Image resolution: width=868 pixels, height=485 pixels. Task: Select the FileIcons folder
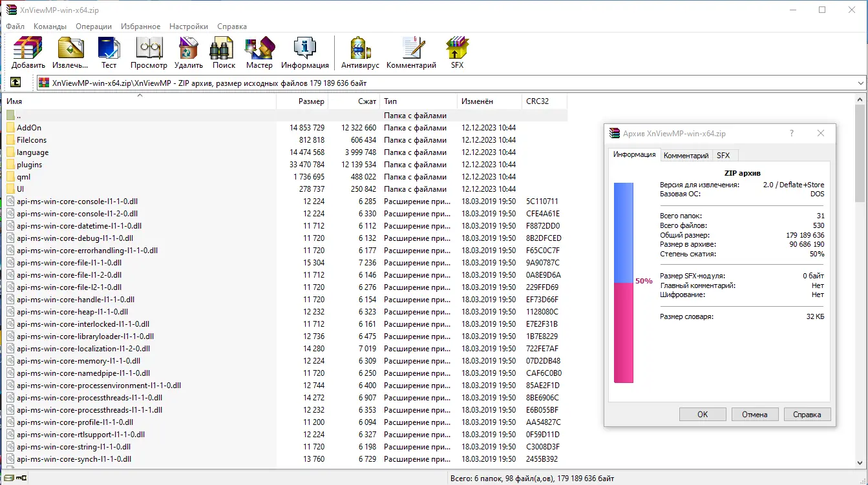[x=32, y=140]
